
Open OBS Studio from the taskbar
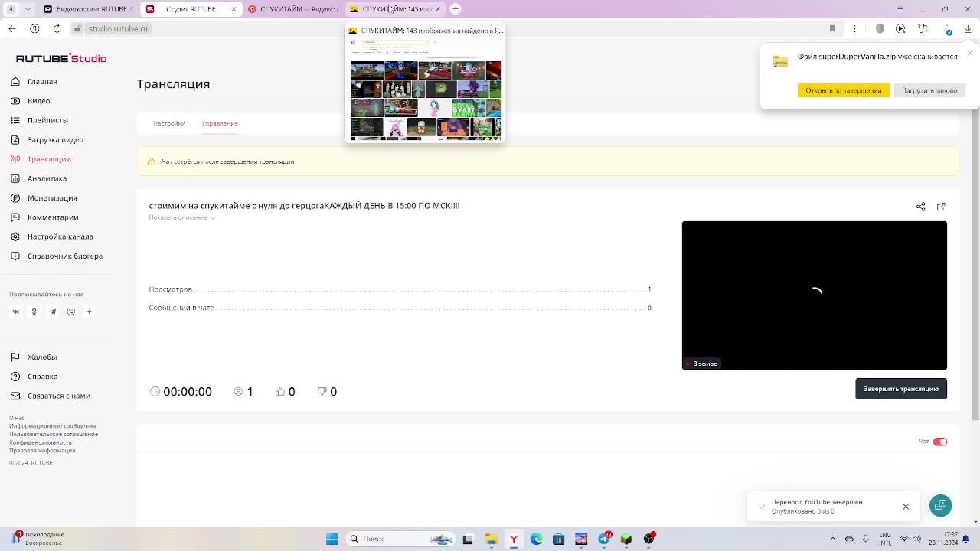pyautogui.click(x=649, y=539)
